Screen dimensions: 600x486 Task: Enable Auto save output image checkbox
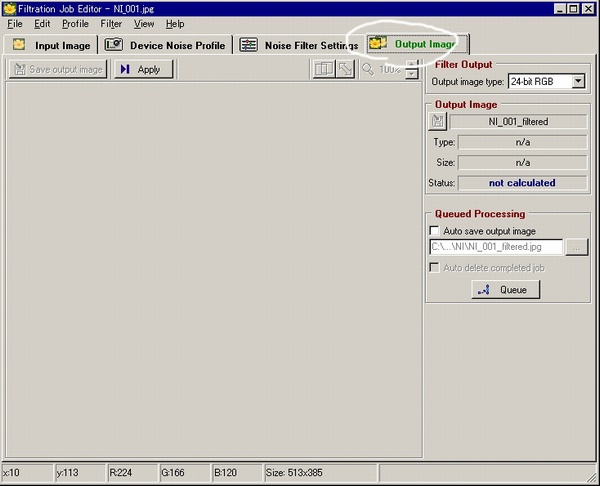click(x=434, y=231)
